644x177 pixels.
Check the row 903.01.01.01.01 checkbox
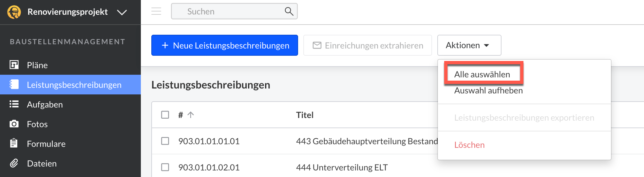pyautogui.click(x=165, y=141)
